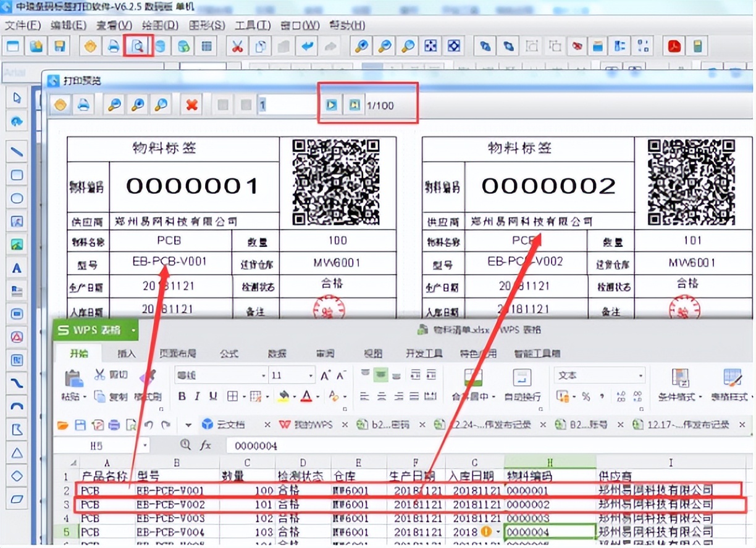Toggle underline formatting in WPS
756x548 pixels.
point(213,396)
